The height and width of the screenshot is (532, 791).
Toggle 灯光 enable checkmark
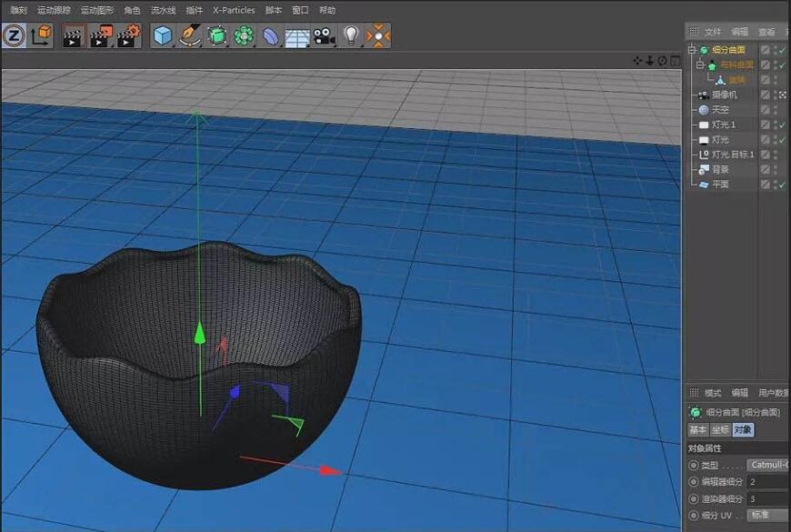pyautogui.click(x=783, y=140)
